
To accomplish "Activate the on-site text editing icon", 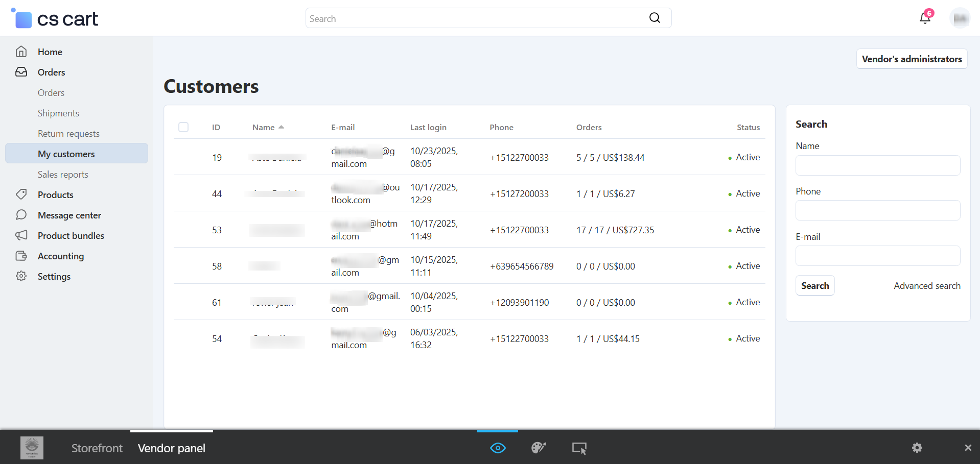I will click(x=579, y=448).
